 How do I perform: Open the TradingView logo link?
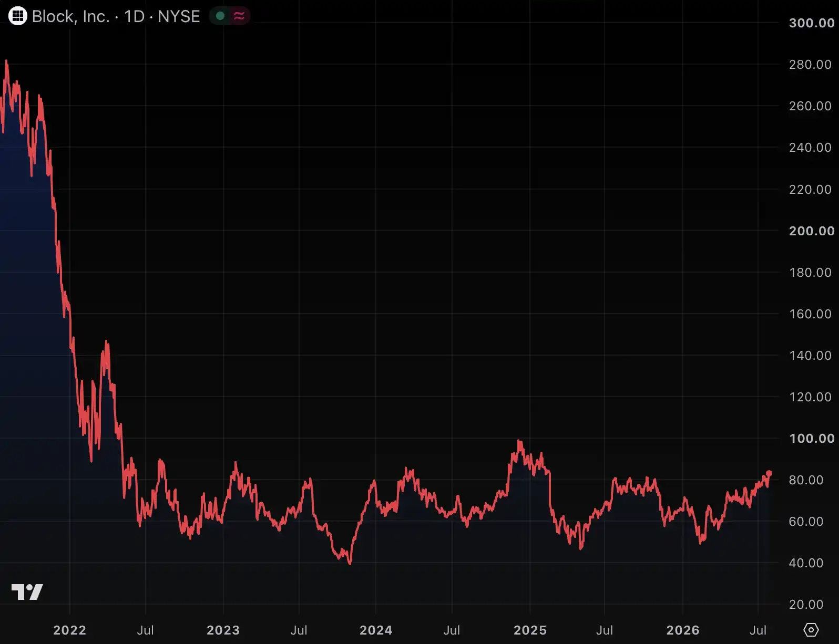(x=27, y=592)
